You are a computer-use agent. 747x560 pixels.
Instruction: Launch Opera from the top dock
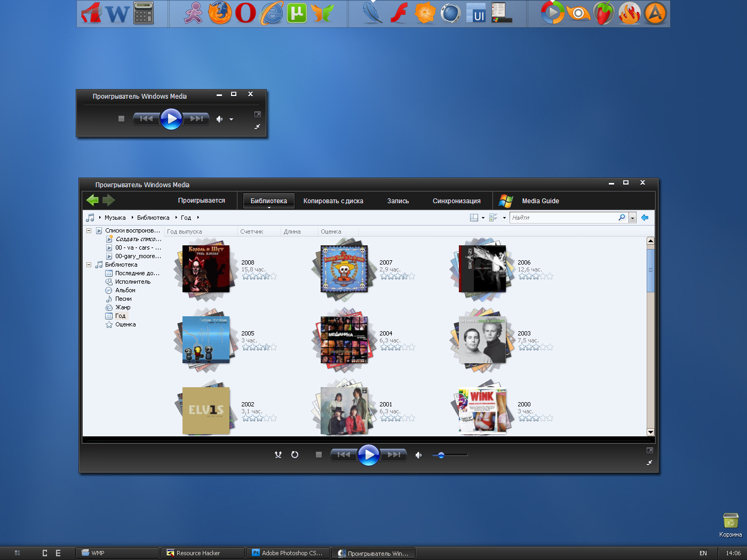coord(245,13)
